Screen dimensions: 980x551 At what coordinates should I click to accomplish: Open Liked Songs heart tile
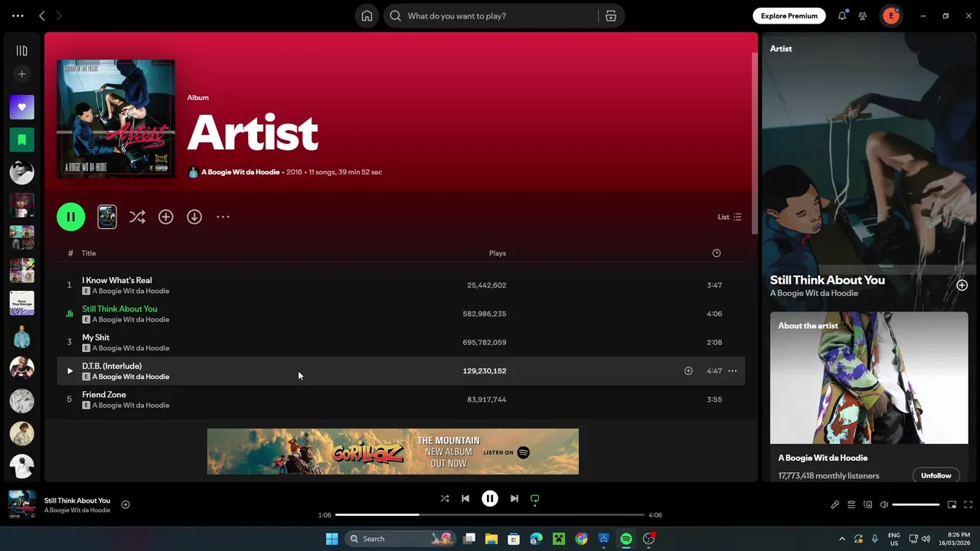click(21, 107)
